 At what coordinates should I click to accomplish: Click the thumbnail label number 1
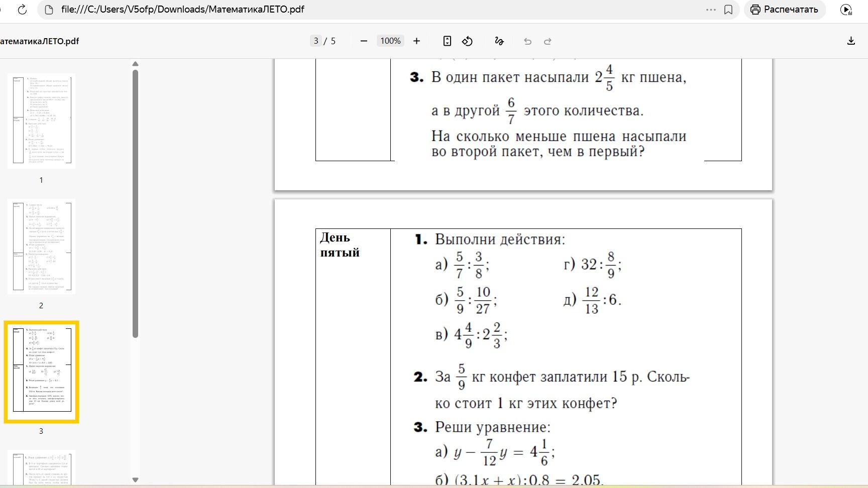click(41, 180)
